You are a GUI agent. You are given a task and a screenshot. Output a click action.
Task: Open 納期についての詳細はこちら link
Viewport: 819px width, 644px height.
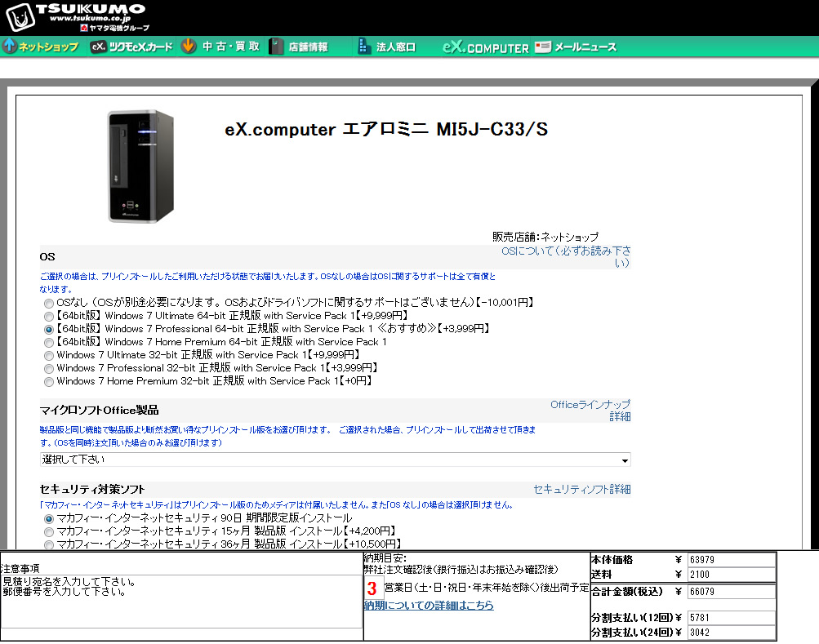click(429, 606)
